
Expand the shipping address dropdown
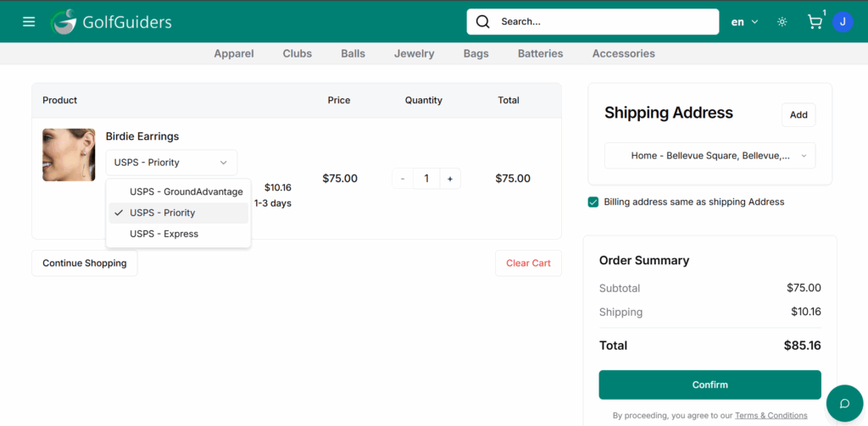(709, 156)
